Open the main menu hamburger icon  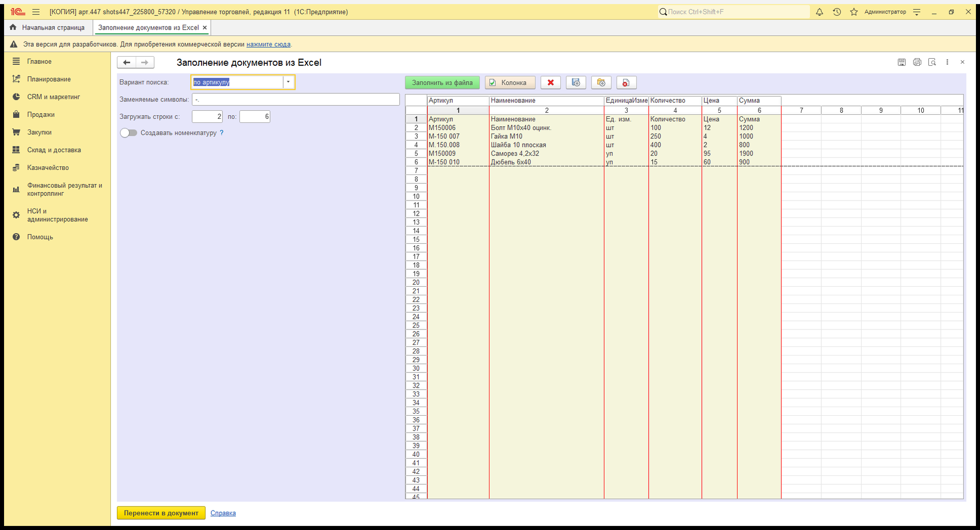click(36, 12)
